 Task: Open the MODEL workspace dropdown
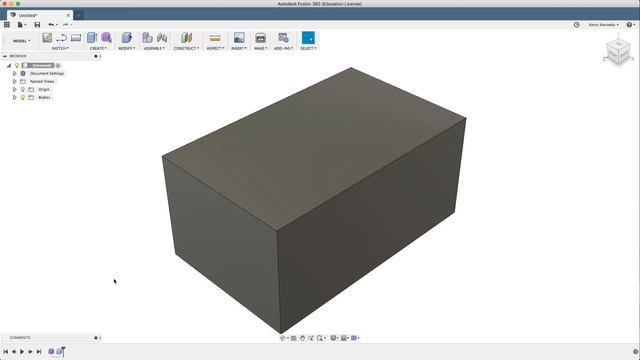pos(21,41)
